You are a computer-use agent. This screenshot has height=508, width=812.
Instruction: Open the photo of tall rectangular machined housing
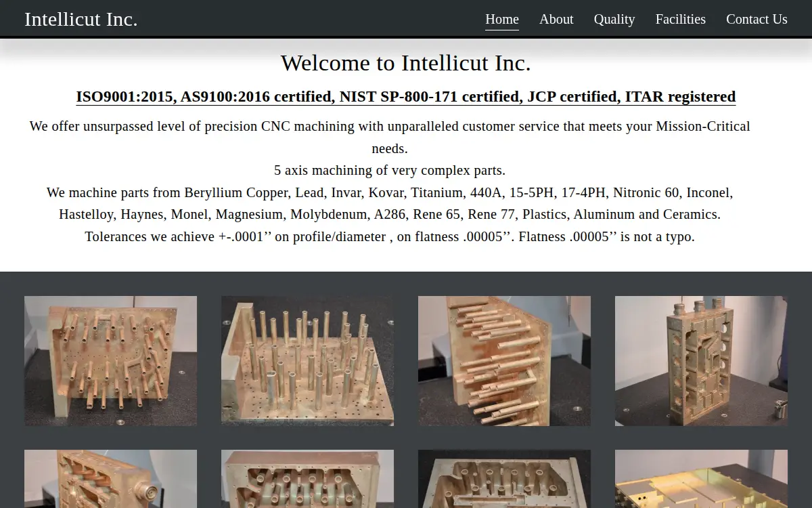pos(702,361)
